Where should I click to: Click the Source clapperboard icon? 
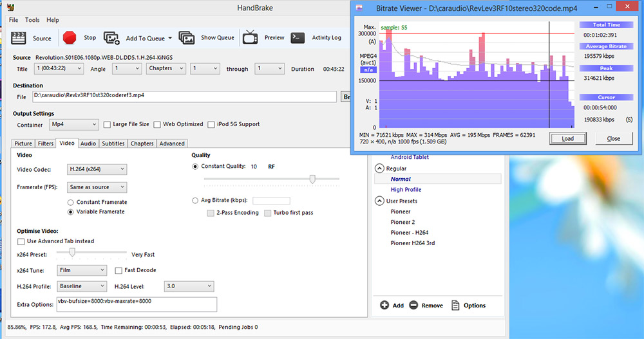point(19,38)
